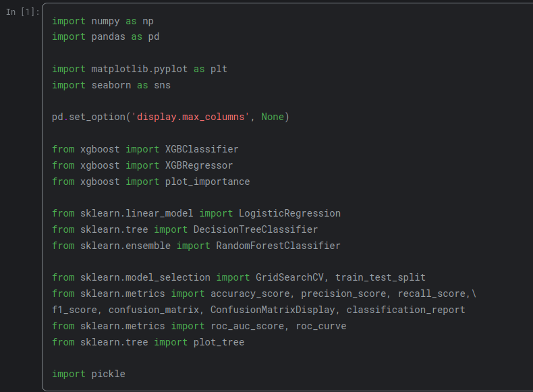533x392 pixels.
Task: Click the plot_tree import name
Action: pos(219,342)
